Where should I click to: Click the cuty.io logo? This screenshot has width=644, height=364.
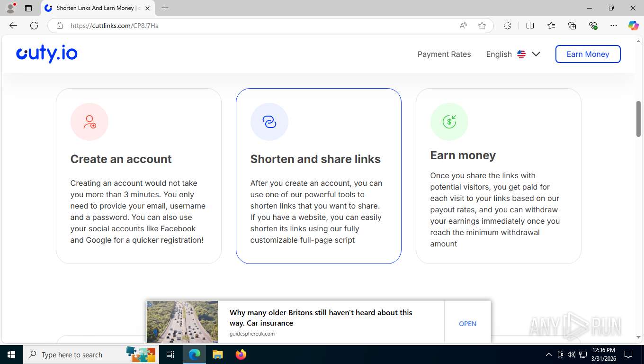coord(47,54)
